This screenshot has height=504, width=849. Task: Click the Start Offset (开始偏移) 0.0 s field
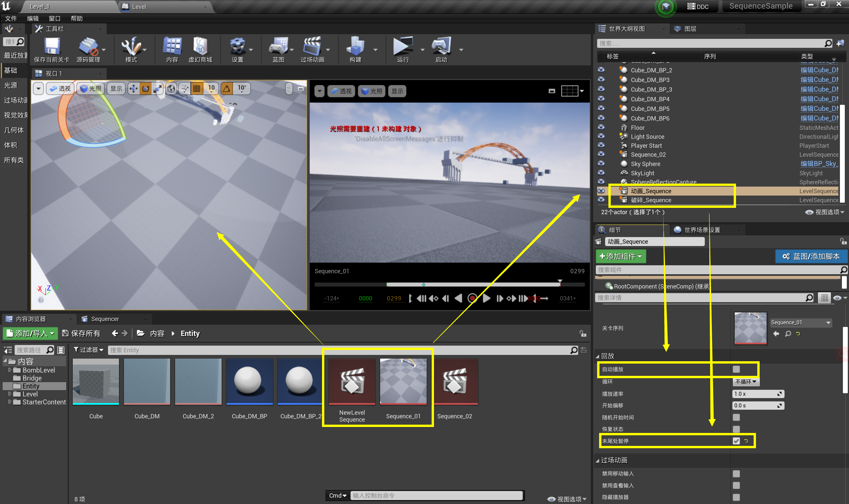pyautogui.click(x=758, y=405)
